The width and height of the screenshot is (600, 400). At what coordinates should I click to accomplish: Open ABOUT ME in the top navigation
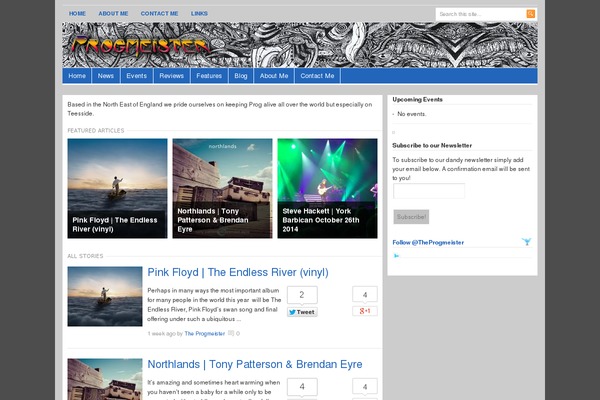tap(113, 13)
